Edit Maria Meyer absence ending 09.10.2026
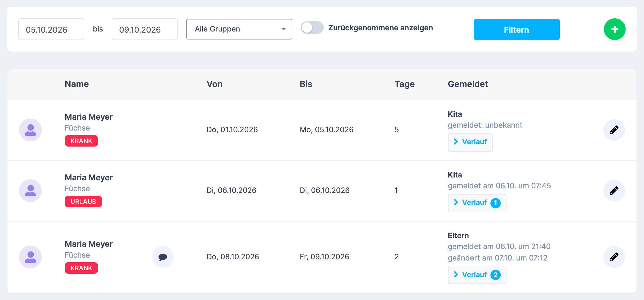Viewport: 644px width, 300px height. click(x=614, y=257)
